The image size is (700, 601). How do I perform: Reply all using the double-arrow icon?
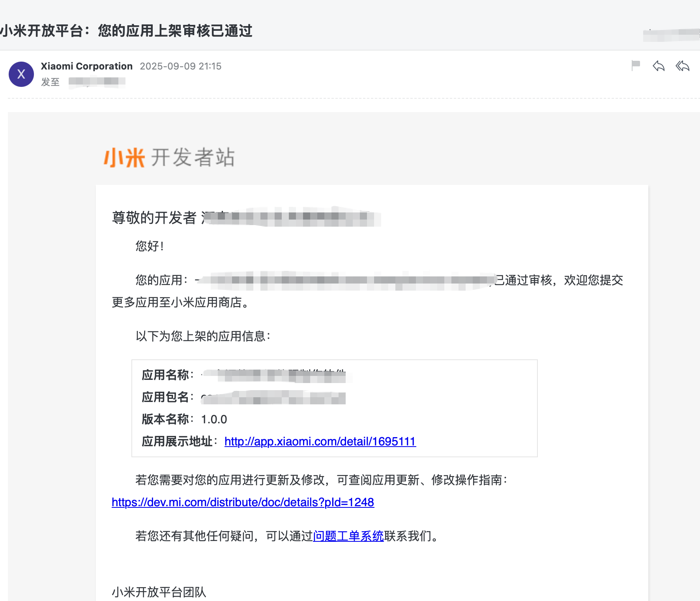coord(683,66)
